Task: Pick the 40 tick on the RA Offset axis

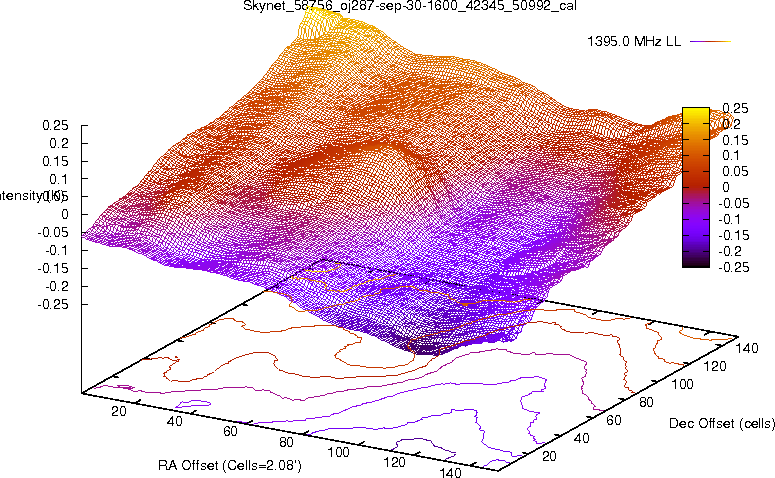Action: [174, 421]
